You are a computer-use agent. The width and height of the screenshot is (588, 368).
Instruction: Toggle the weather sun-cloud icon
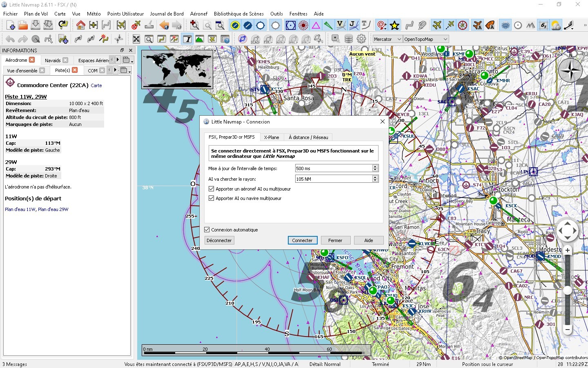(x=556, y=25)
